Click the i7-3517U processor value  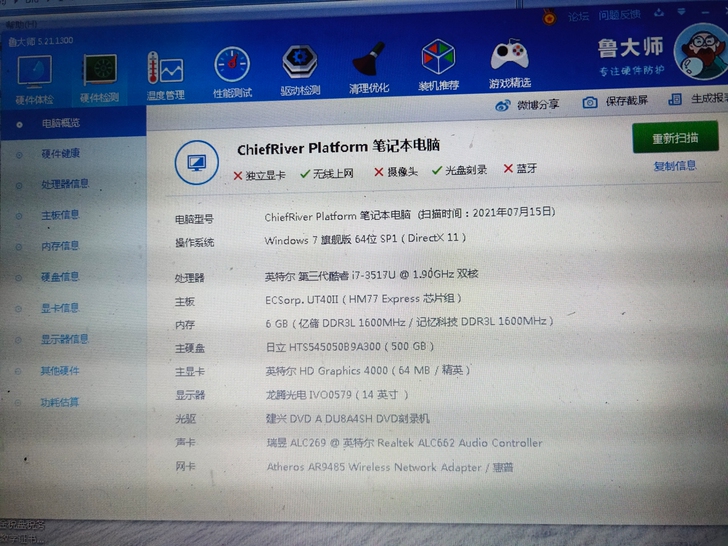(x=371, y=274)
